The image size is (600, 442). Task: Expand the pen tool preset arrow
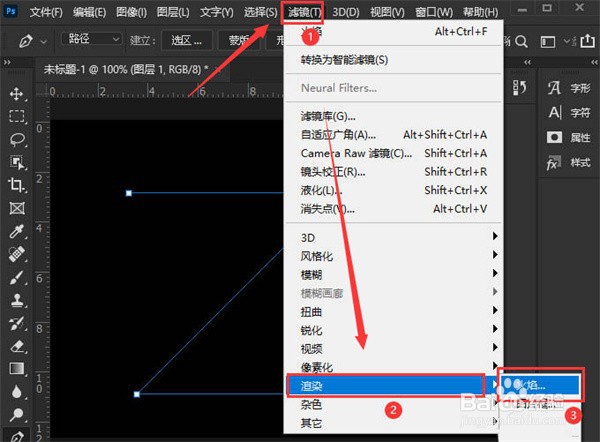pyautogui.click(x=44, y=41)
